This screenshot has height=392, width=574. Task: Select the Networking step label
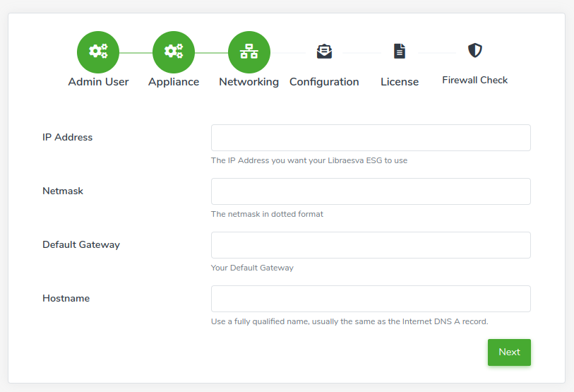[249, 82]
